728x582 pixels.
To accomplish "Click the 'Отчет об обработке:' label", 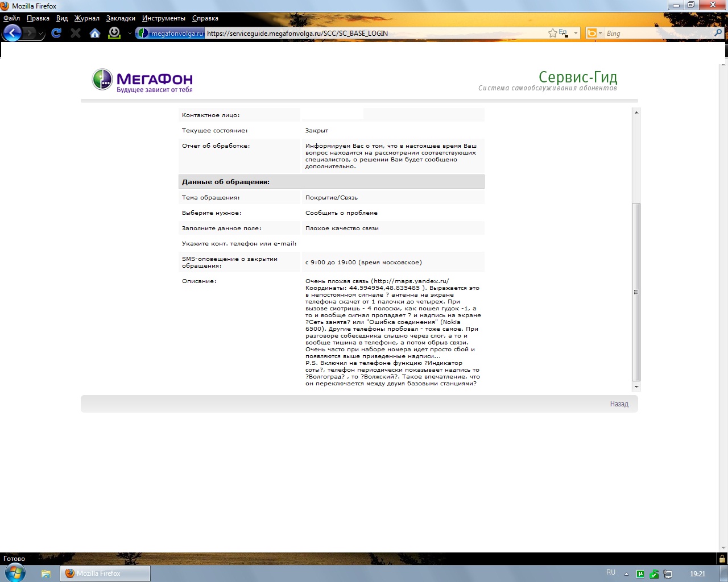I will click(216, 146).
